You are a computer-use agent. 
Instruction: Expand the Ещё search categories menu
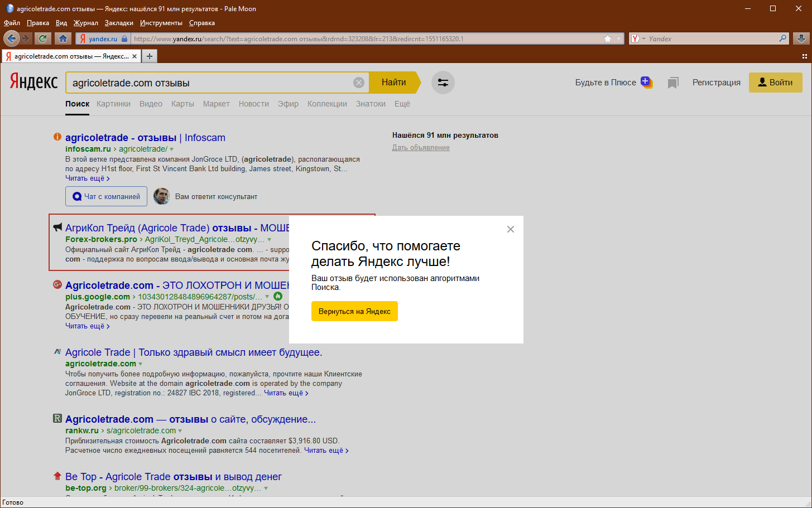[x=402, y=104]
